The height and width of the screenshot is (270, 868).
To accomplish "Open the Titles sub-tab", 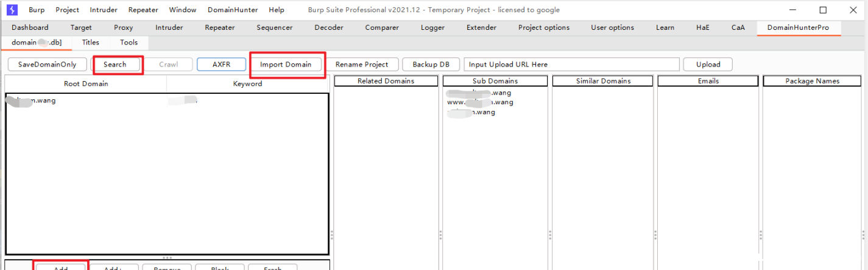I will coord(91,43).
